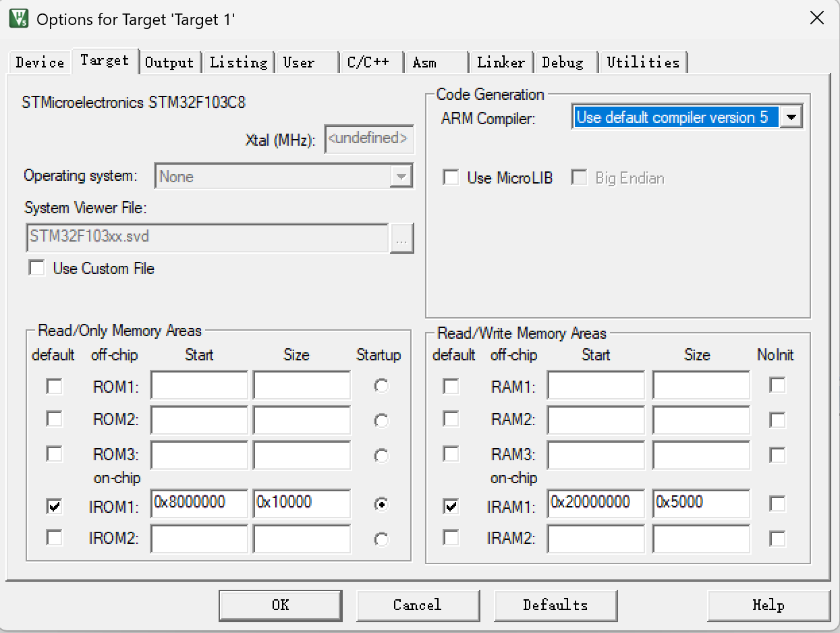Click the RAM1 Start address field
This screenshot has height=633, width=840.
[596, 386]
